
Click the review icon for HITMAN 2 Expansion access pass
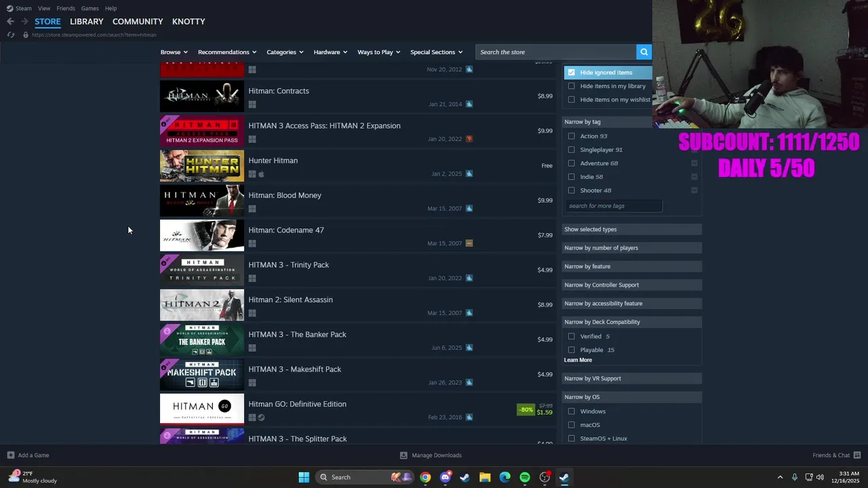tap(469, 139)
